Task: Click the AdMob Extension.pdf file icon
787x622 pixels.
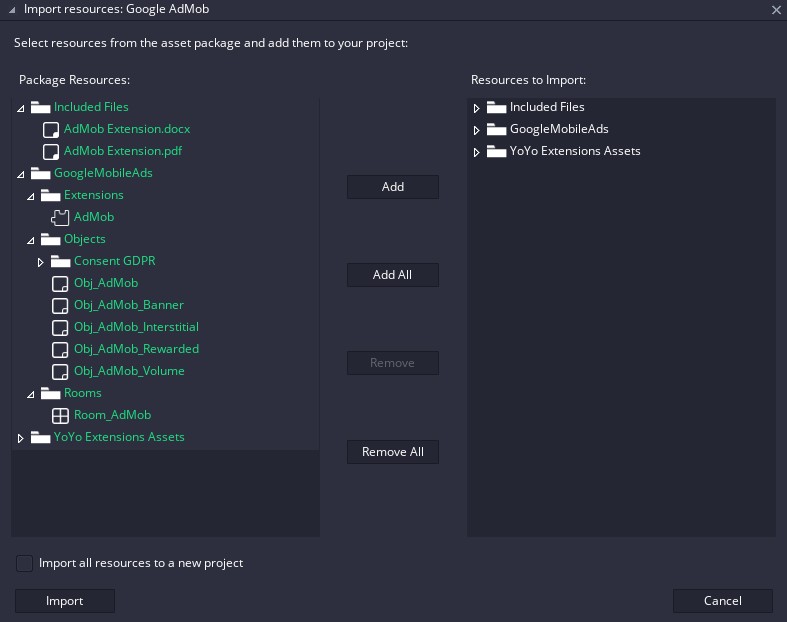Action: click(x=51, y=152)
